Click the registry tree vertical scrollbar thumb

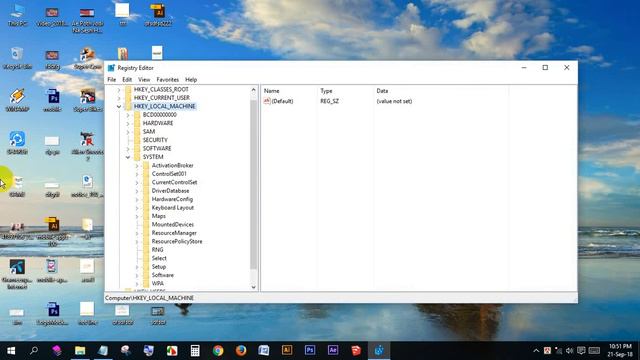click(x=253, y=183)
